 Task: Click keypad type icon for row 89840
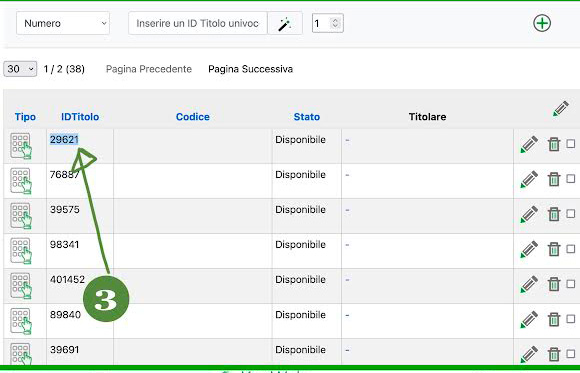21,321
